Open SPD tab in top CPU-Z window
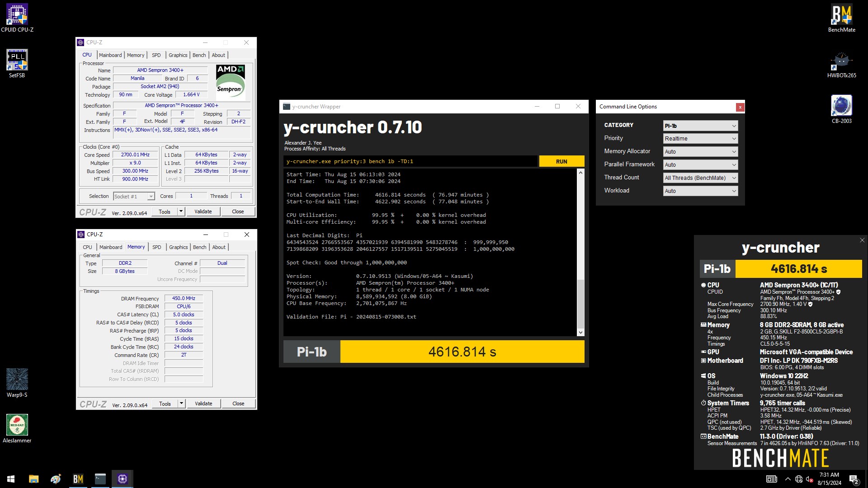This screenshot has width=868, height=488. pos(156,55)
